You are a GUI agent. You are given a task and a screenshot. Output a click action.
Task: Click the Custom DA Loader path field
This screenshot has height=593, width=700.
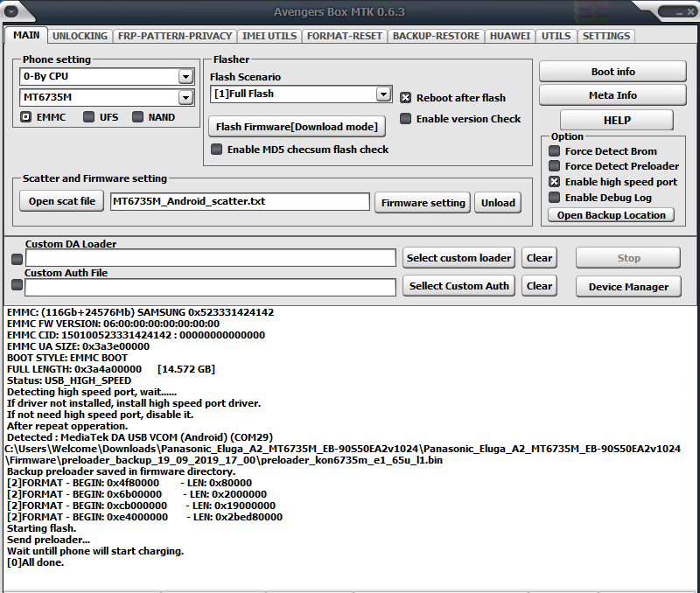coord(211,258)
